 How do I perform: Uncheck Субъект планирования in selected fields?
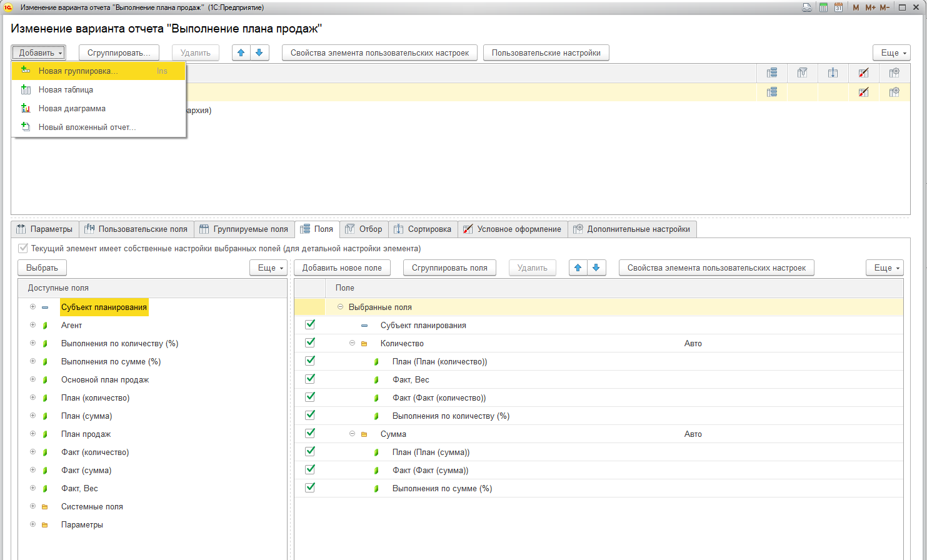coord(310,324)
